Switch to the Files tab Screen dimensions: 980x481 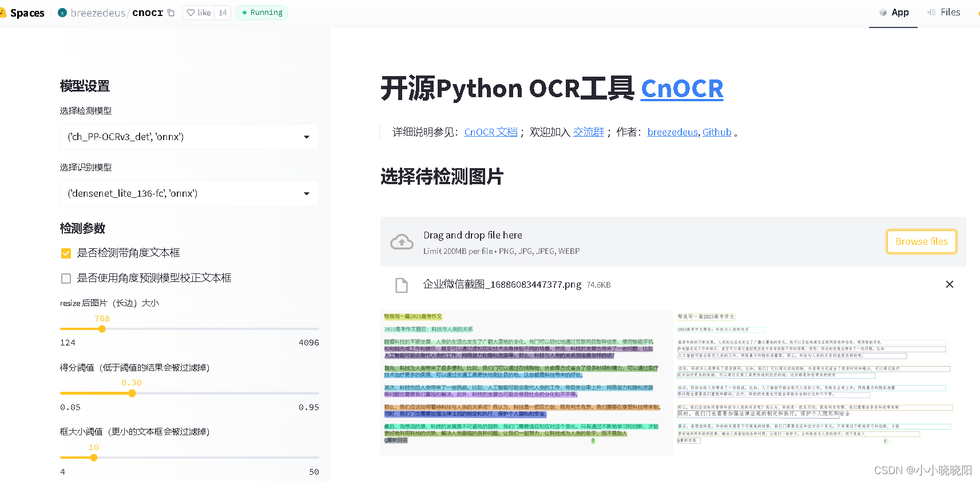tap(944, 13)
